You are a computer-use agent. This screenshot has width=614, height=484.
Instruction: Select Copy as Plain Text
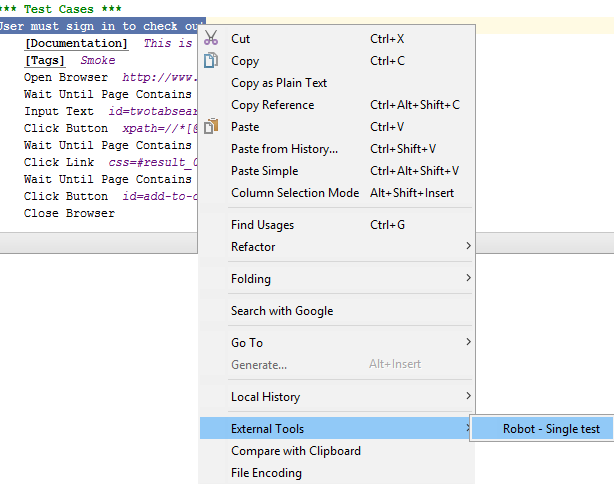pyautogui.click(x=279, y=83)
